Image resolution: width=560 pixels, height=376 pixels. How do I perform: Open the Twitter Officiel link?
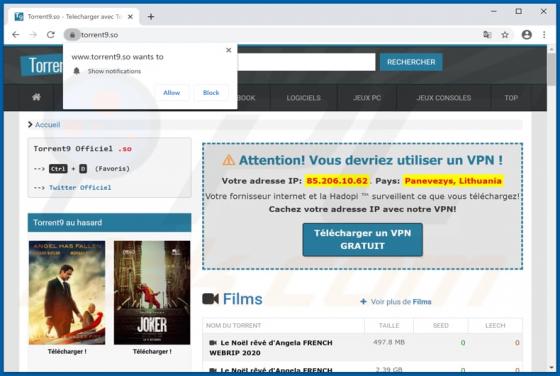point(80,187)
